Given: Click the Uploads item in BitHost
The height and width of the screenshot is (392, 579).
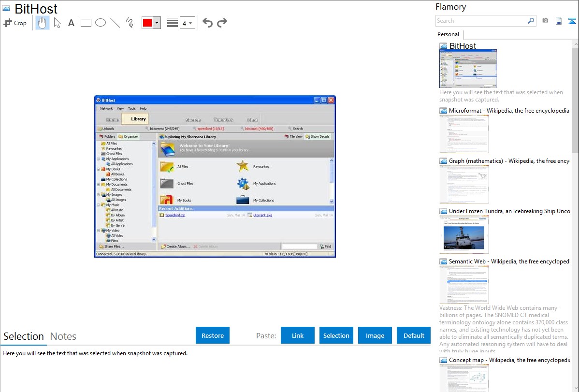Looking at the screenshot, I should [106, 129].
